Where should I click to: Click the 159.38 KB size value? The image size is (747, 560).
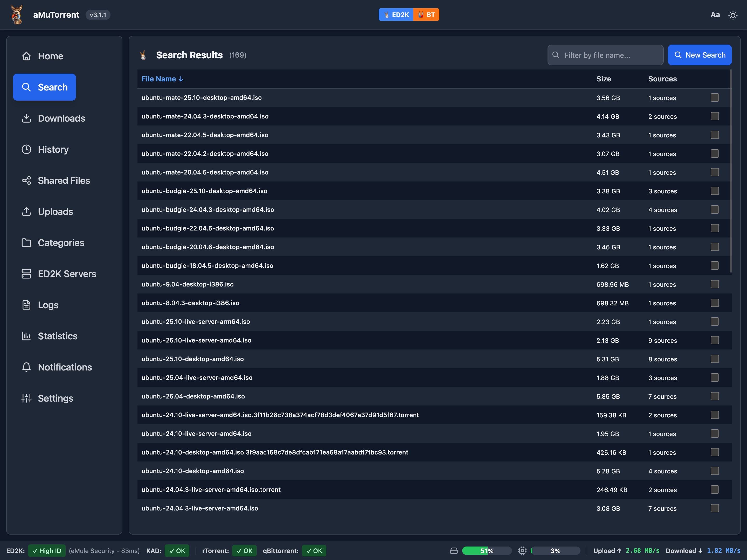click(x=611, y=415)
